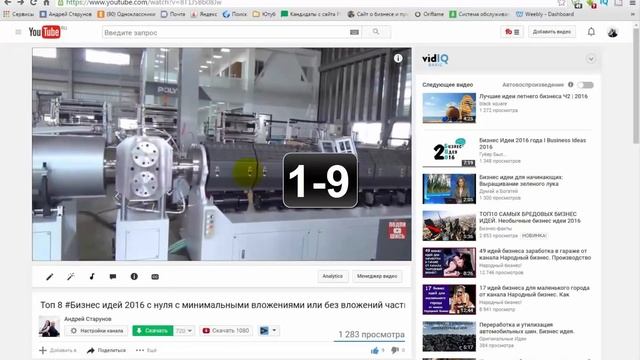Viewport: 640px width, 360px height.
Task: Click the Настройки канала button
Action: pyautogui.click(x=96, y=331)
